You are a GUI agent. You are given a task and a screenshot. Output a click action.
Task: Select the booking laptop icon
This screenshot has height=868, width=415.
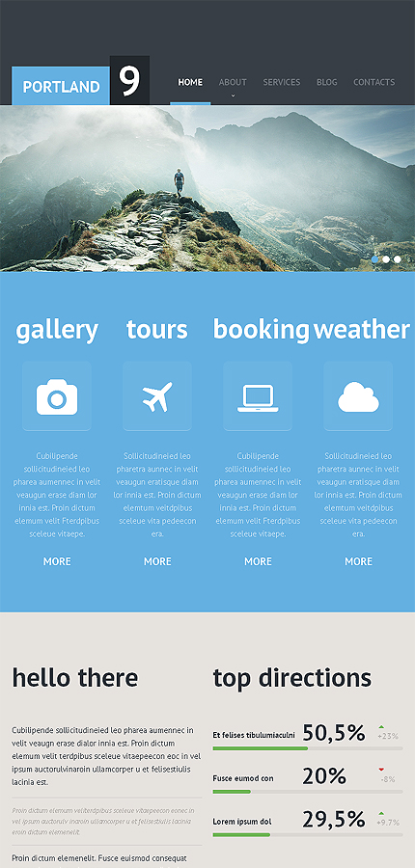pyautogui.click(x=258, y=396)
